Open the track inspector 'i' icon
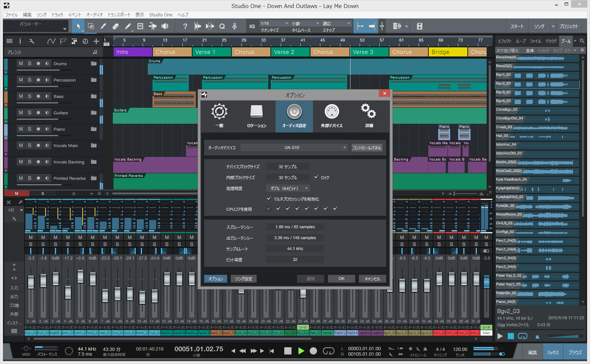Screen dimensions: 590x364 pyautogui.click(x=20, y=41)
